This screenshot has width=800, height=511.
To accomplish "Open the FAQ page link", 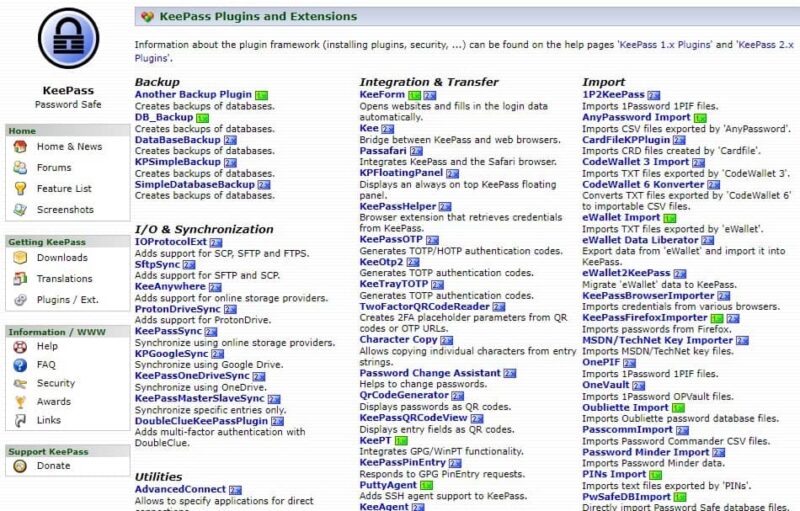I will (x=46, y=365).
